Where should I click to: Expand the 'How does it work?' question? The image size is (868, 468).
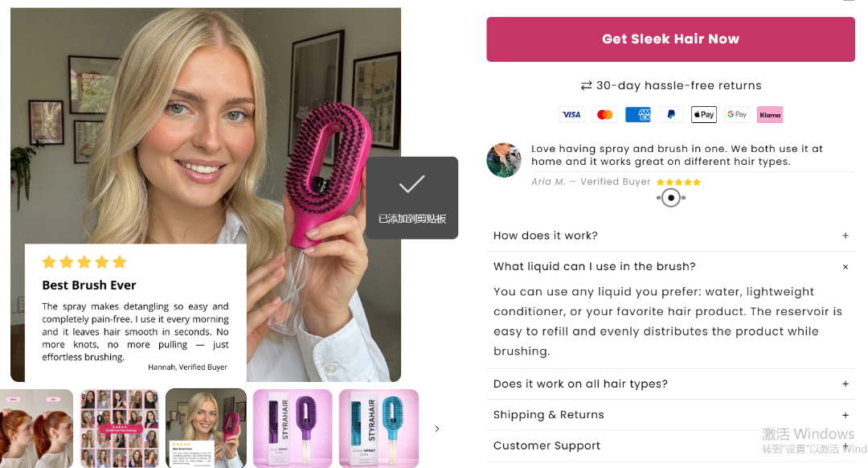click(670, 236)
